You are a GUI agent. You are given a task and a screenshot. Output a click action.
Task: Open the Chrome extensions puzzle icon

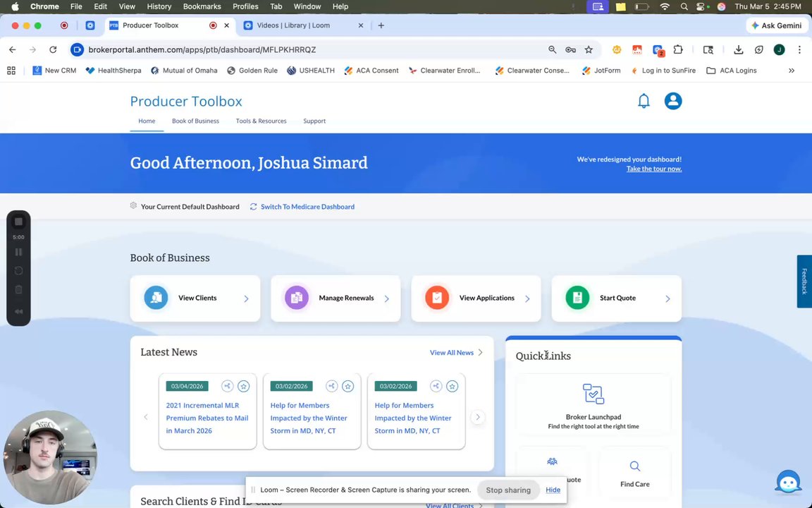(678, 50)
